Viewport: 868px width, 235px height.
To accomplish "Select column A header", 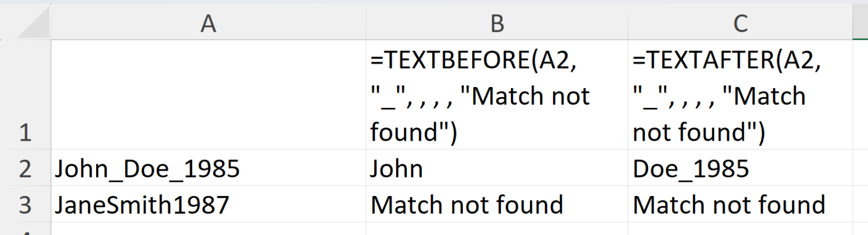I will (208, 24).
